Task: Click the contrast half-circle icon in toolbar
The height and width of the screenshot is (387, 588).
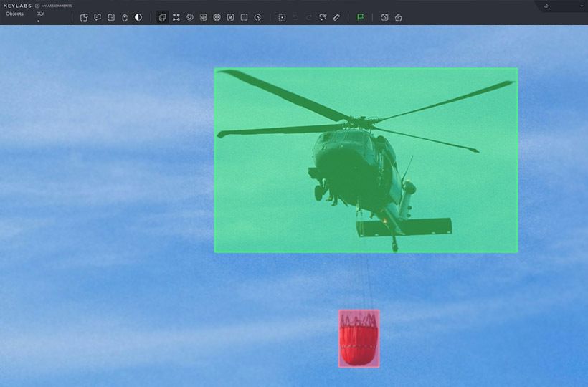Action: tap(138, 17)
